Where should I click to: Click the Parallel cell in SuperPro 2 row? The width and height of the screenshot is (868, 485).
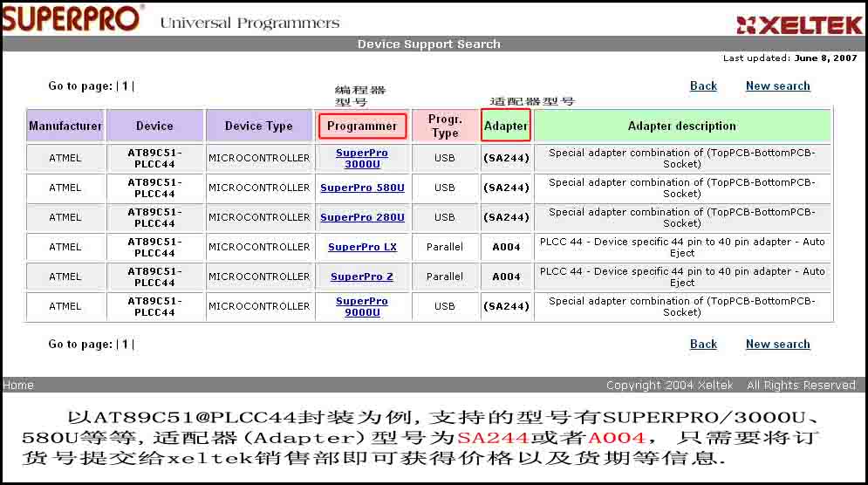[x=445, y=277]
